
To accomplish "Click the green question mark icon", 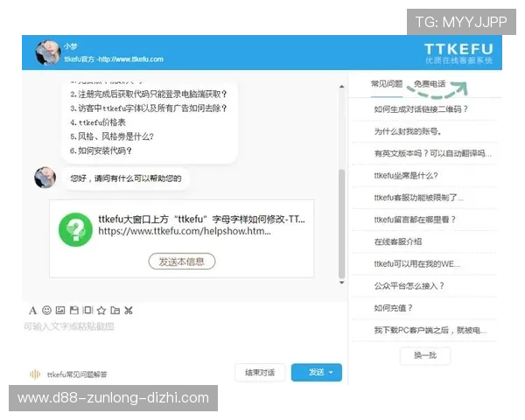I will pos(75,230).
